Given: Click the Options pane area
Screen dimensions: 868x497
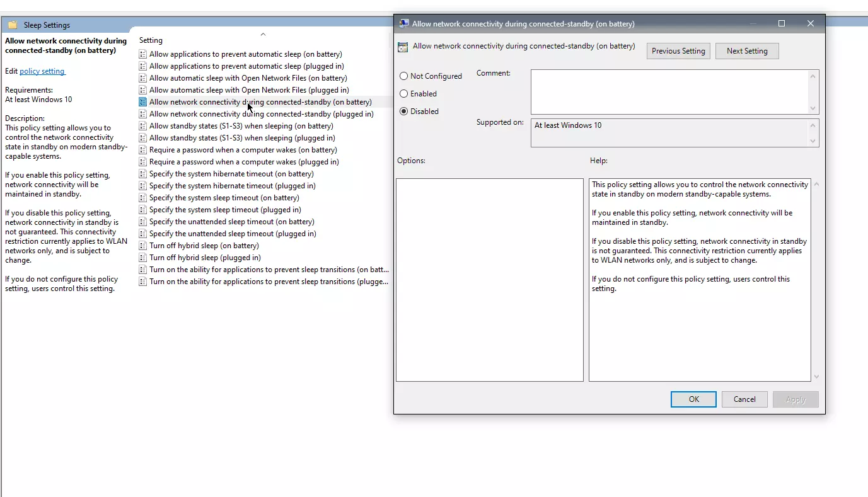Looking at the screenshot, I should pyautogui.click(x=490, y=280).
